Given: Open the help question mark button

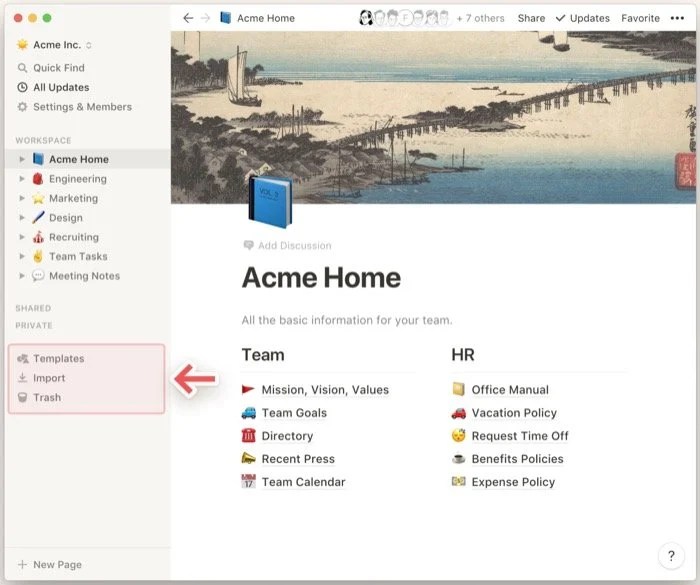Looking at the screenshot, I should click(671, 556).
